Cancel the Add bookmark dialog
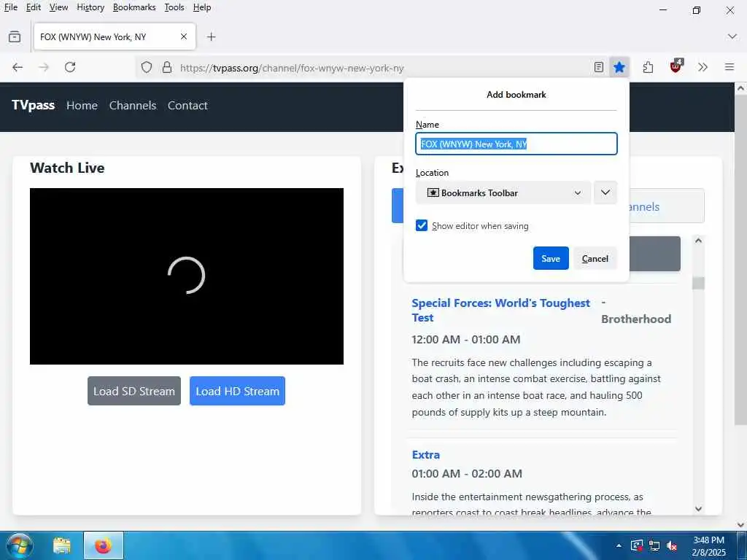The image size is (747, 560). [x=595, y=258]
